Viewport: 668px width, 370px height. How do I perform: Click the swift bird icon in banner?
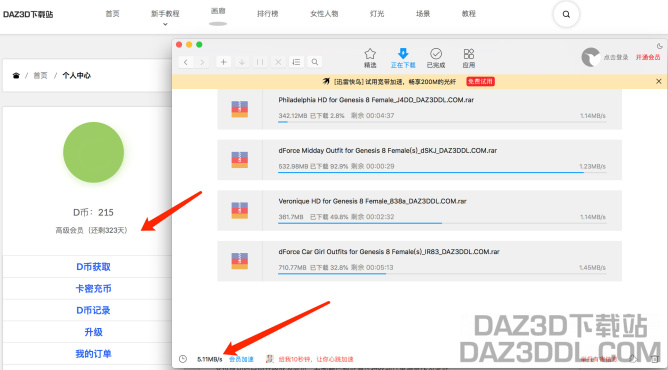pyautogui.click(x=326, y=81)
